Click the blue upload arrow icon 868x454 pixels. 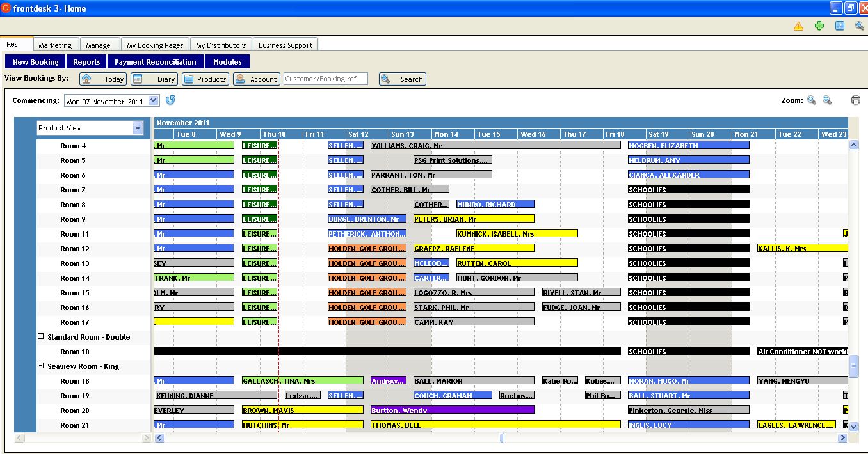click(x=840, y=26)
